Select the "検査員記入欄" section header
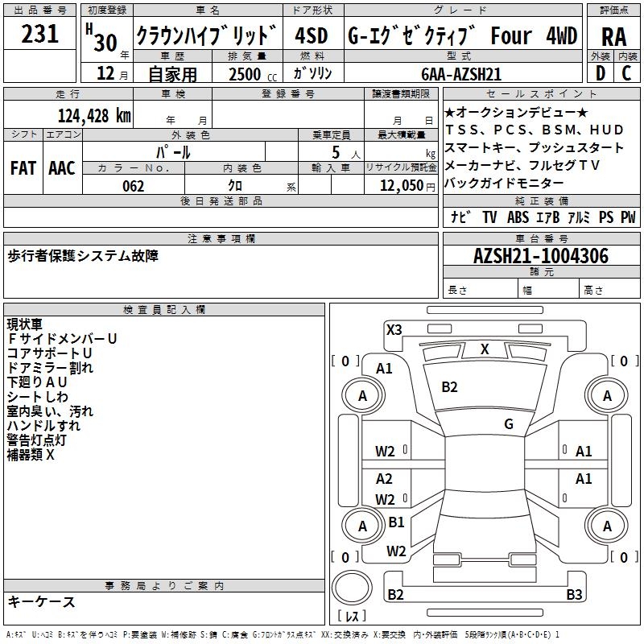The width and height of the screenshot is (644, 644). point(164,310)
